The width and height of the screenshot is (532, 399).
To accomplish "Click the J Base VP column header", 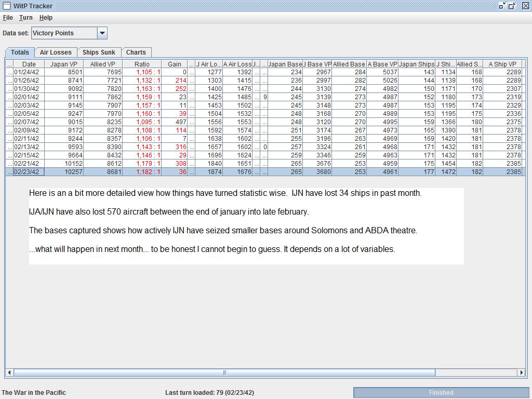I will pos(317,64).
